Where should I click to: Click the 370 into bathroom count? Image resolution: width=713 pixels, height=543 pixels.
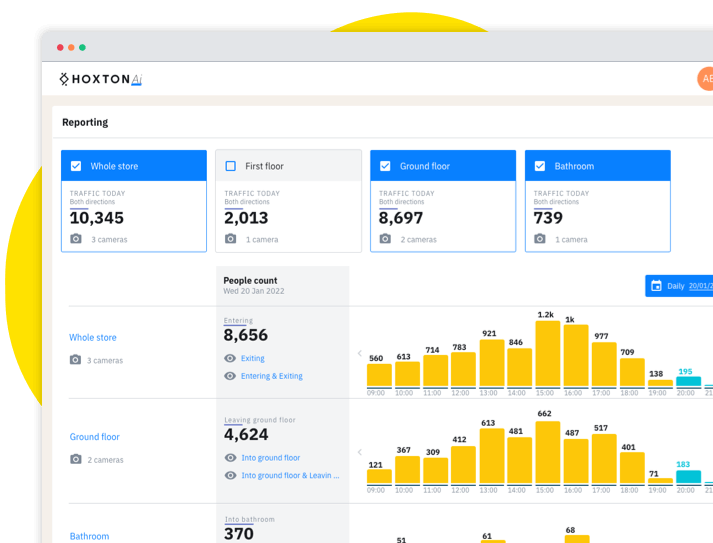pyautogui.click(x=239, y=533)
